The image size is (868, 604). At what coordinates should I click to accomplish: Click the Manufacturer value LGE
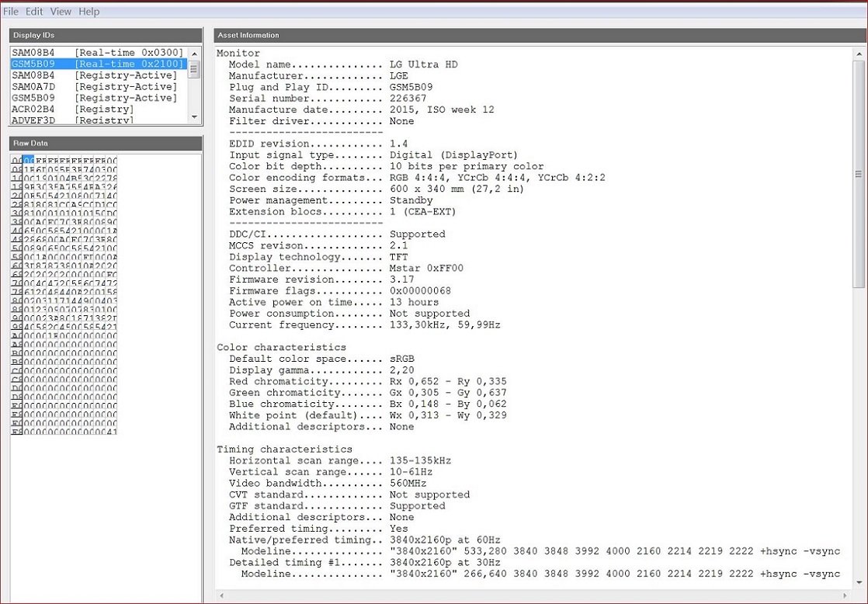pos(398,76)
